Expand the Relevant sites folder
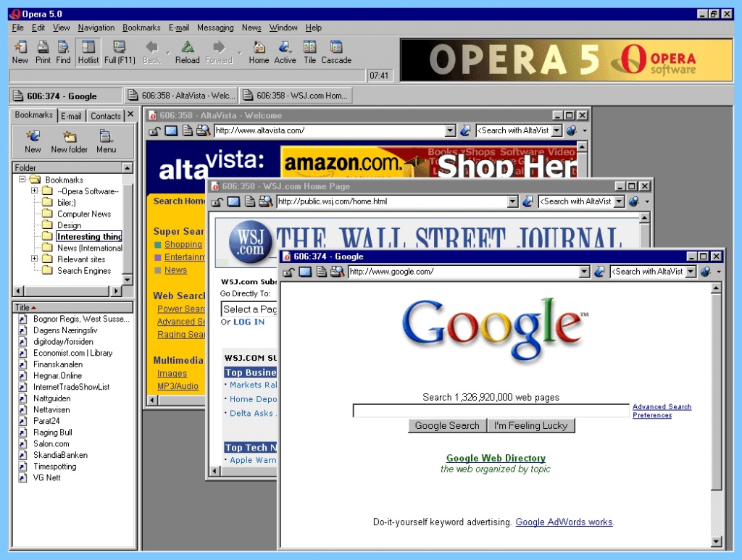This screenshot has width=742, height=560. coord(34,259)
